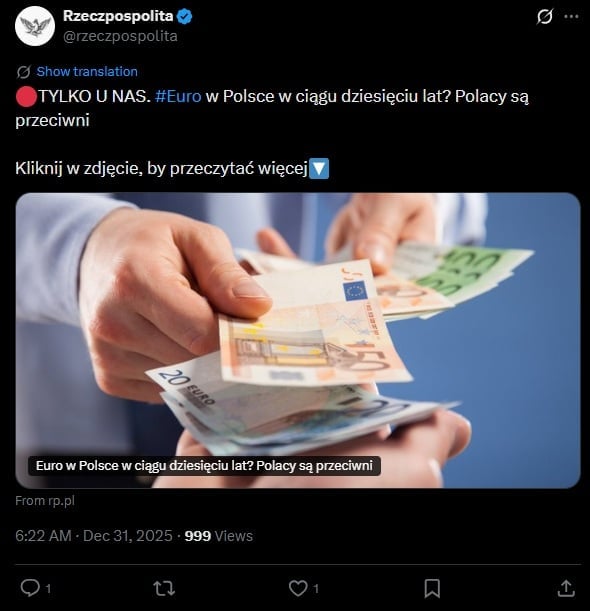Screen dimensions: 590x611
Task: Like the post with the heart
Action: tap(298, 588)
